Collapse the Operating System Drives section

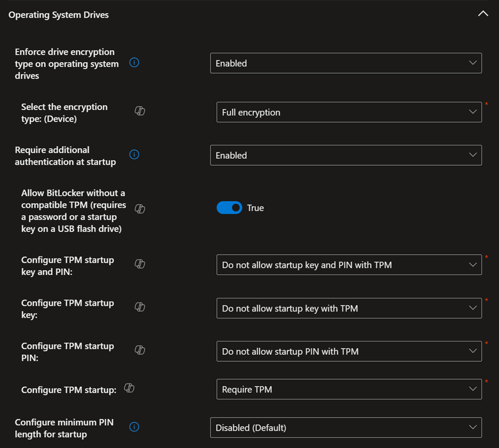[x=483, y=14]
